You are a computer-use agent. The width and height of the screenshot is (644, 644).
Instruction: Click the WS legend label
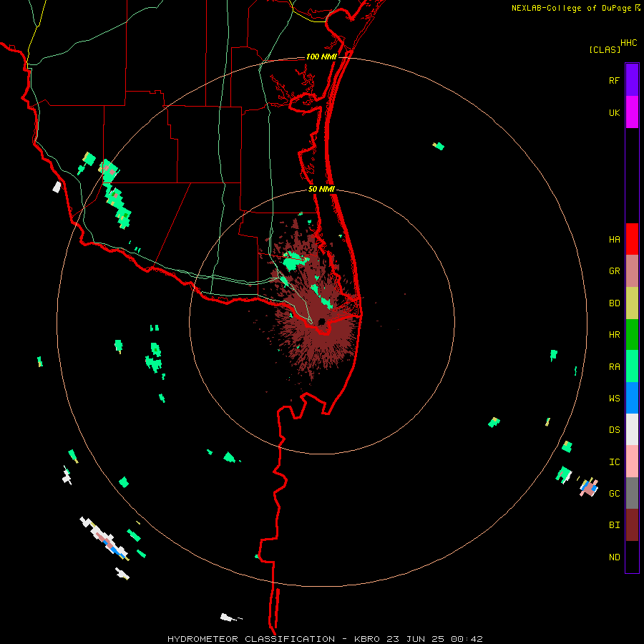tap(614, 398)
